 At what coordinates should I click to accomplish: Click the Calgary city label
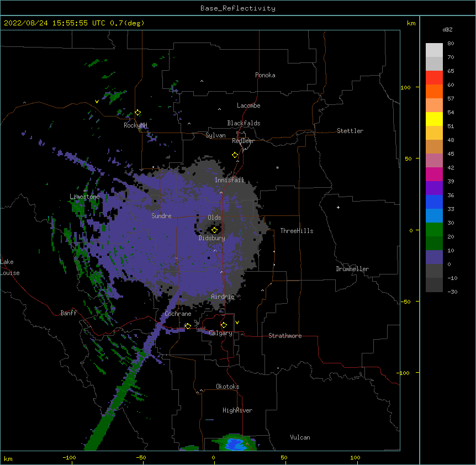coord(221,333)
